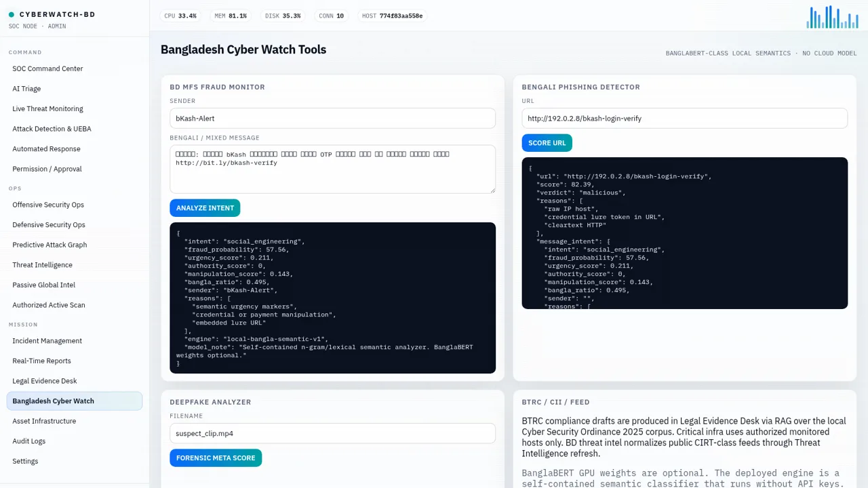The height and width of the screenshot is (488, 868).
Task: Navigate to Permission / Approval
Action: tap(75, 169)
